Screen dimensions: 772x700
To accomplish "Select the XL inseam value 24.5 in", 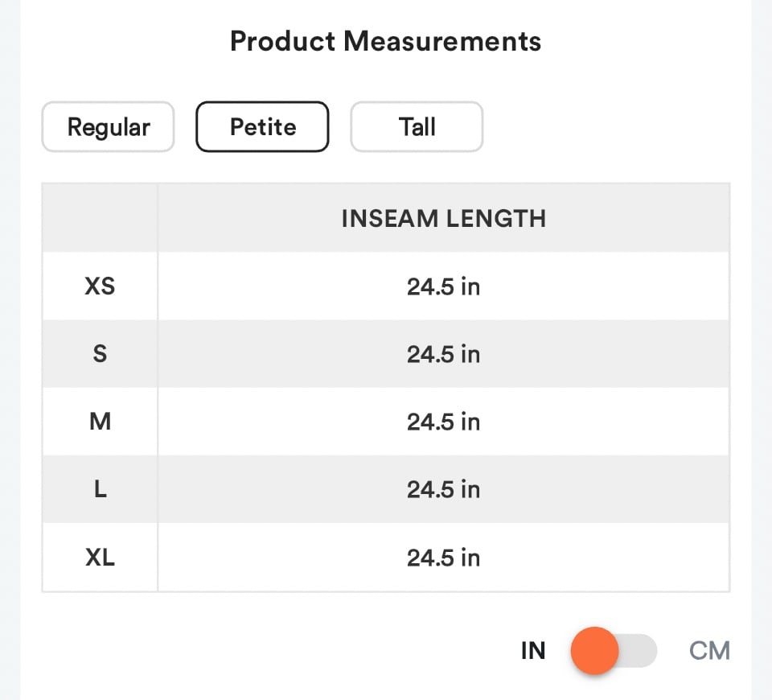I will (443, 558).
